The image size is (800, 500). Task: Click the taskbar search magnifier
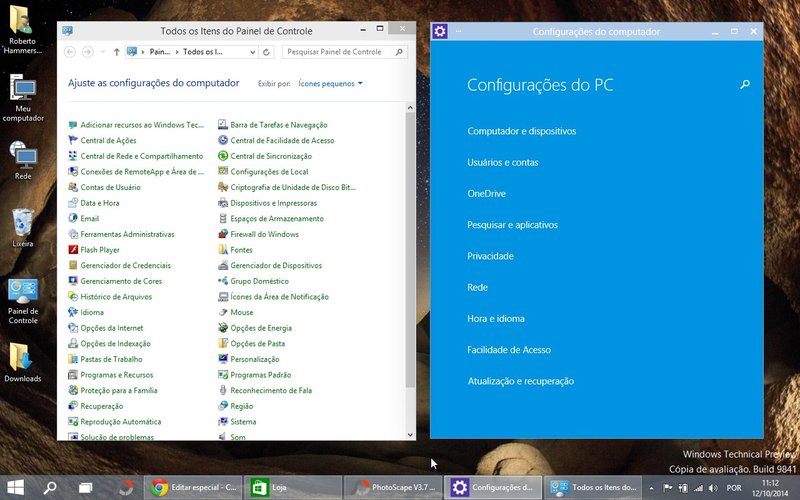(49, 488)
